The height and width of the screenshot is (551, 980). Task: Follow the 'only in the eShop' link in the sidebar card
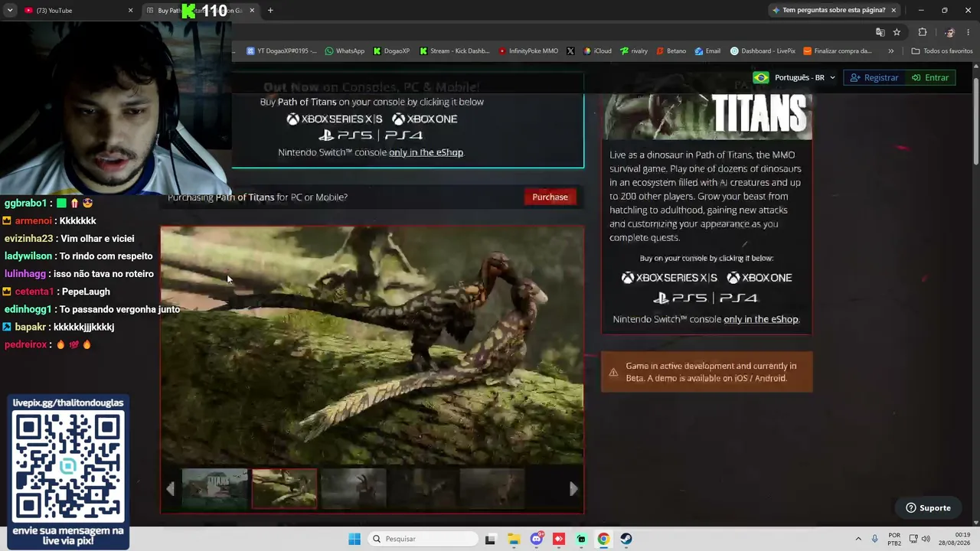tap(760, 319)
